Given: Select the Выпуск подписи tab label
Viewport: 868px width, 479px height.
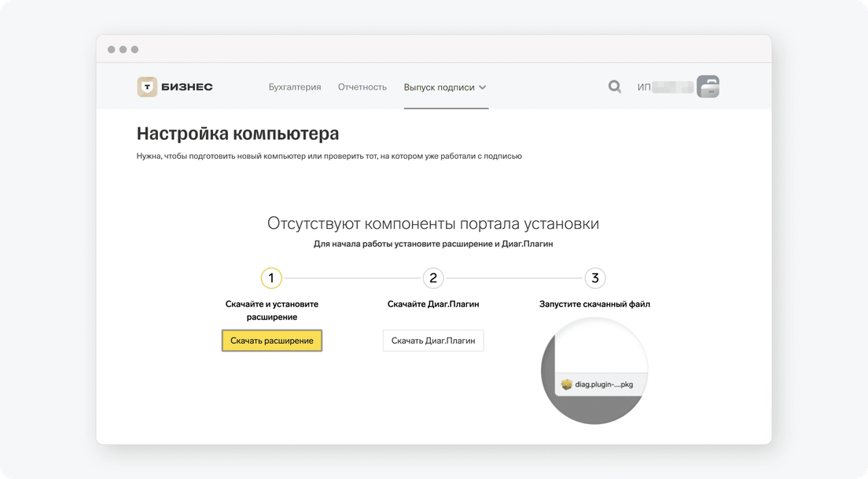Looking at the screenshot, I should pos(439,87).
